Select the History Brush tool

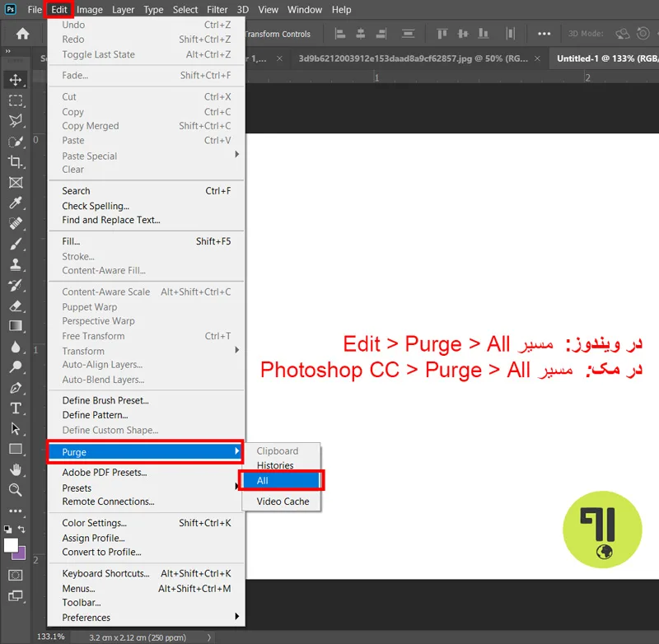16,285
